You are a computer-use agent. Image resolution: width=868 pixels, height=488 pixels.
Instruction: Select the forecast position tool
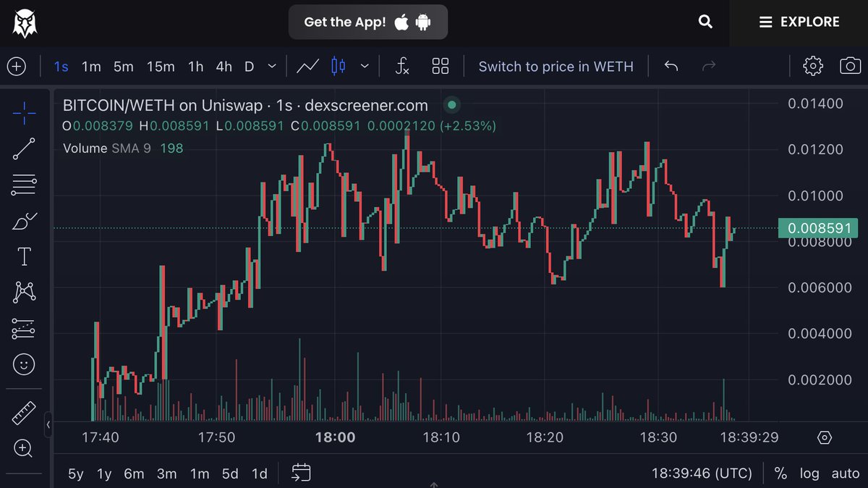coord(24,329)
